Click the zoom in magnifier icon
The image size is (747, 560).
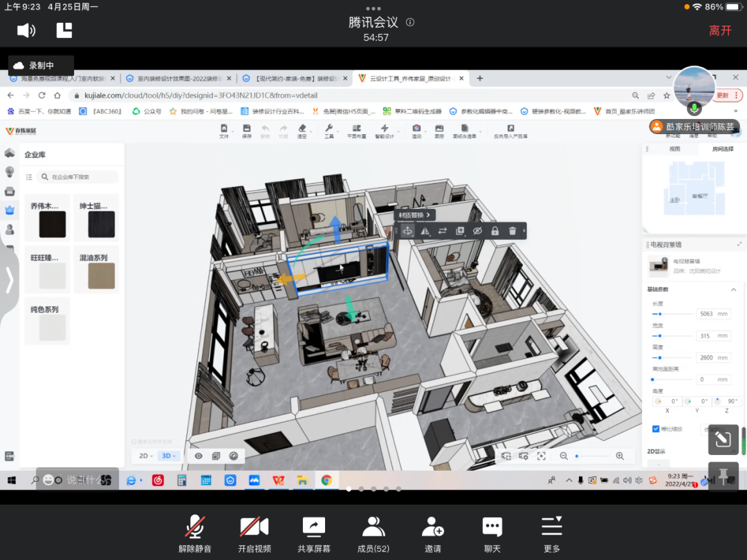coord(620,456)
